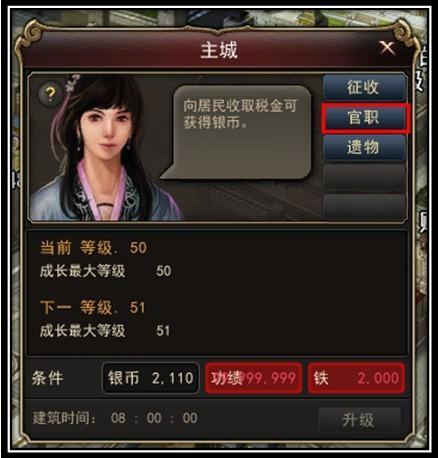
Task: Click the question mark help icon
Action: [50, 94]
